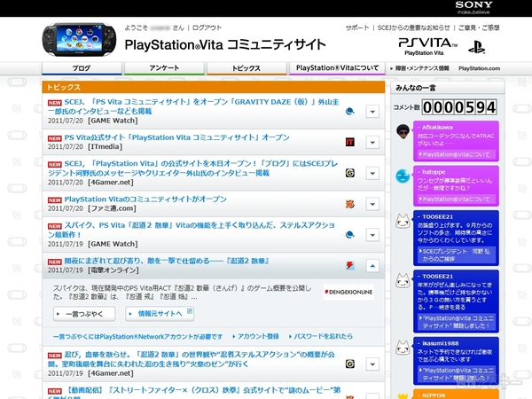
Task: Open the アンケート tab
Action: coord(164,68)
